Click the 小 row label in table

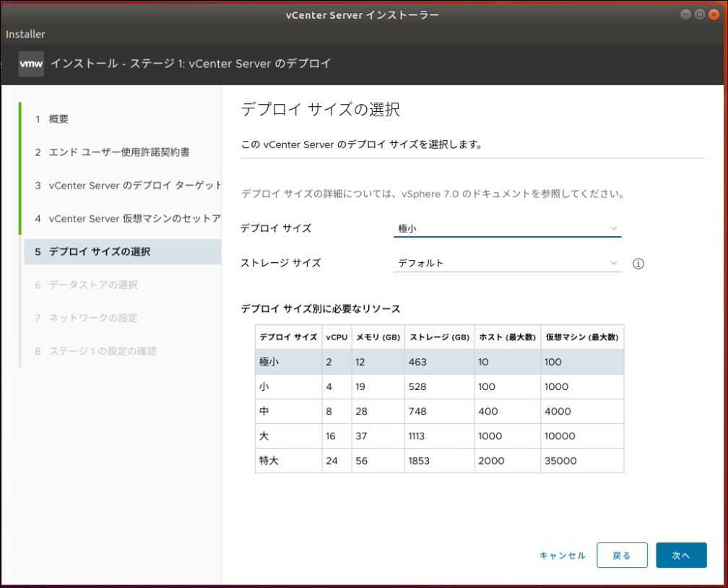click(264, 386)
